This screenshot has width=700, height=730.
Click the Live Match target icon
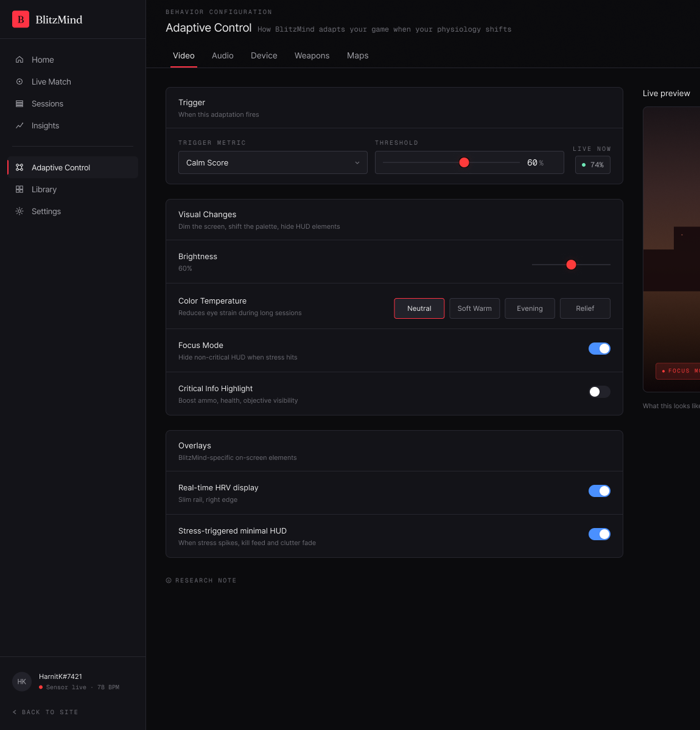click(x=19, y=82)
